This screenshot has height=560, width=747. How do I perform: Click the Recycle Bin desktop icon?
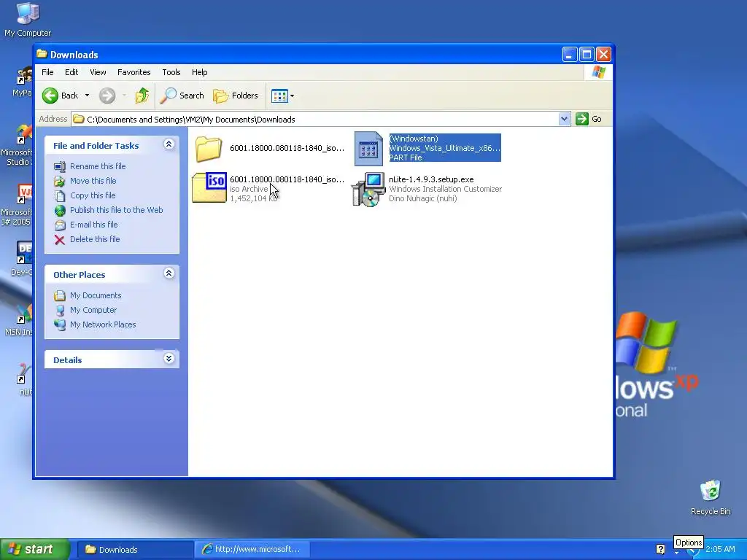(x=711, y=497)
